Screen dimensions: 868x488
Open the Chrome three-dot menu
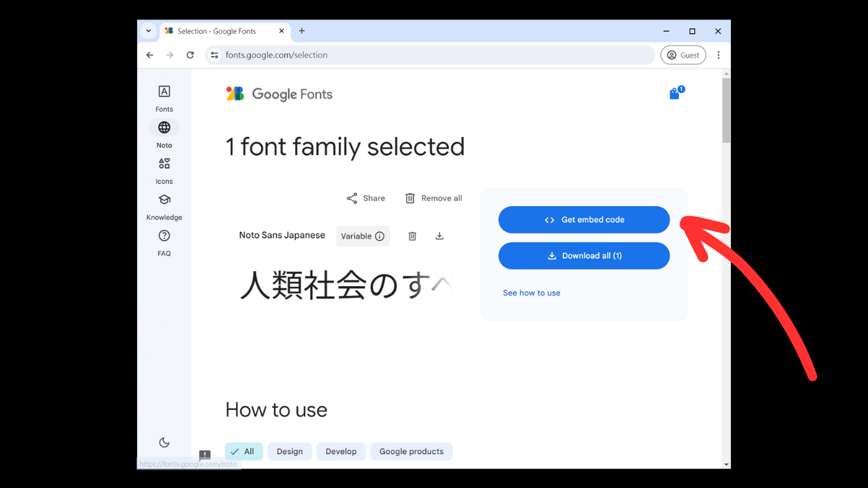pos(718,55)
